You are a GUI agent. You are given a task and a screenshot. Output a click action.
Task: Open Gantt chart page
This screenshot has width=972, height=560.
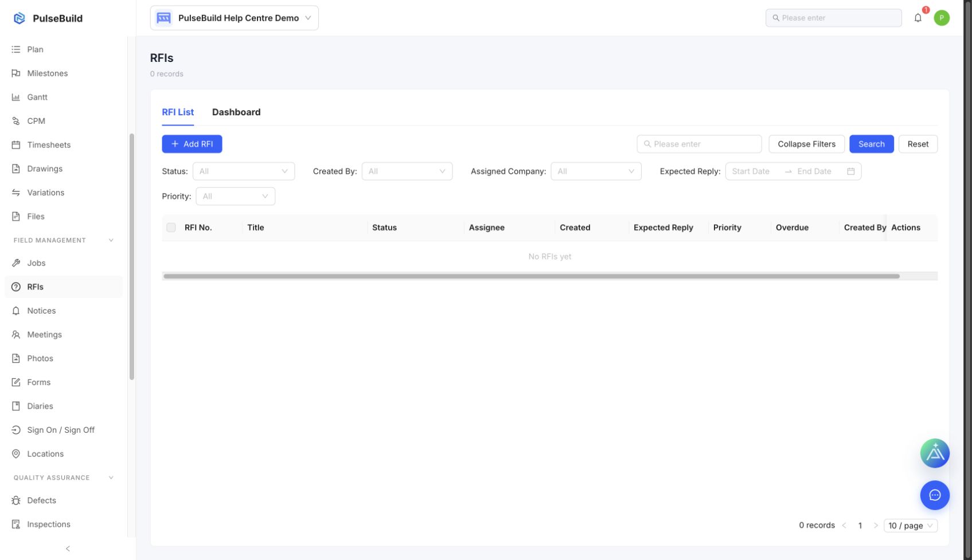coord(63,97)
